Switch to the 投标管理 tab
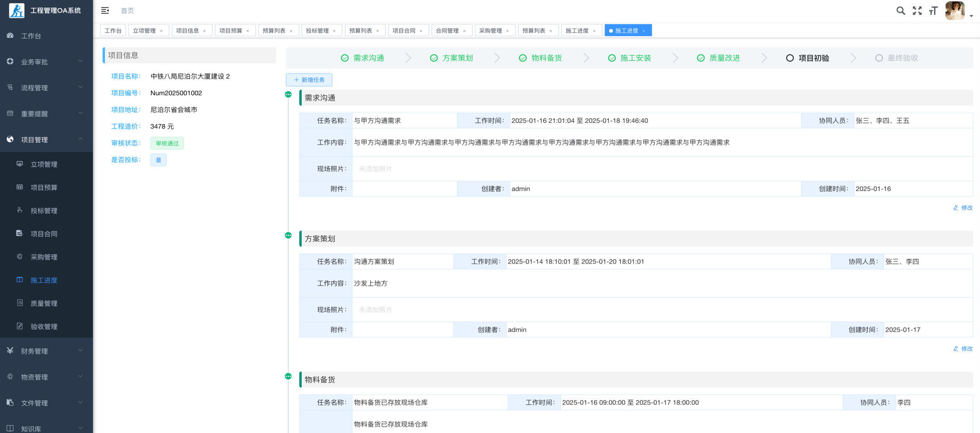 pyautogui.click(x=317, y=31)
